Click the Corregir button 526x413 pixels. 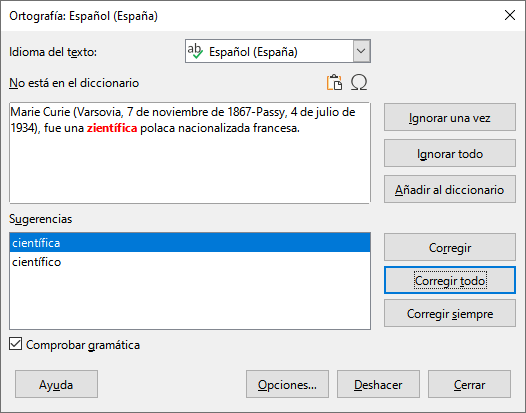point(450,247)
